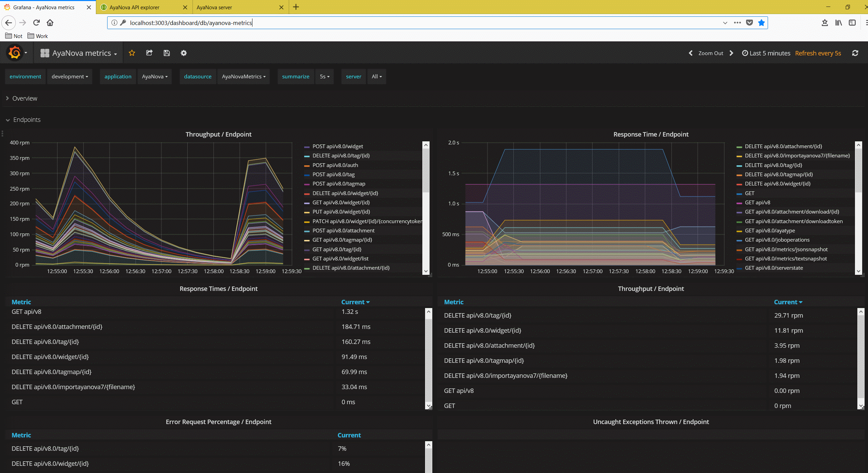This screenshot has width=868, height=473.
Task: Click the Uncaught Exceptions Thrown panel title
Action: pos(651,422)
